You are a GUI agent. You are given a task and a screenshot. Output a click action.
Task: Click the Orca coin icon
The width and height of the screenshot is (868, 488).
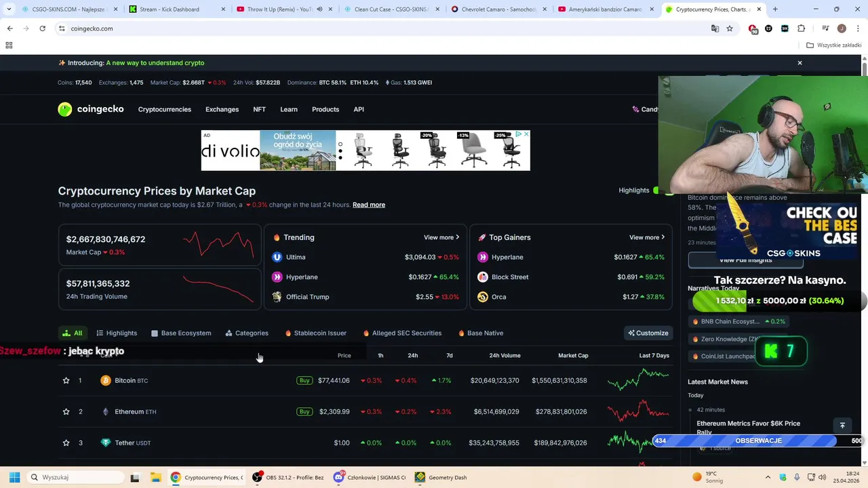[x=482, y=297]
